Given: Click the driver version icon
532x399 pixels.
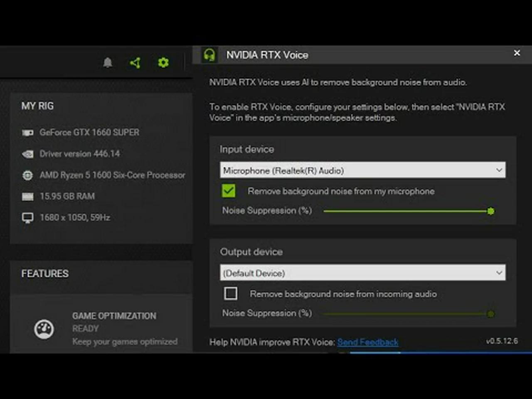Looking at the screenshot, I should [27, 154].
